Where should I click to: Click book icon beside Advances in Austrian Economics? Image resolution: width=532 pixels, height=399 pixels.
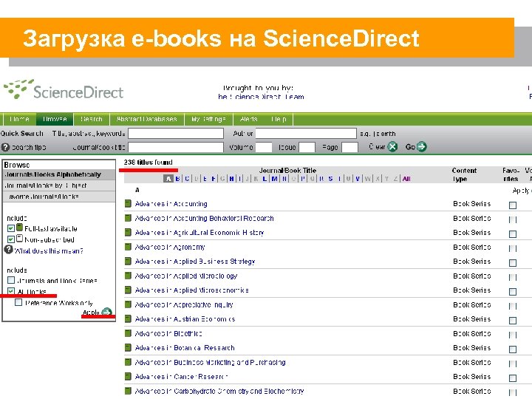coord(128,318)
